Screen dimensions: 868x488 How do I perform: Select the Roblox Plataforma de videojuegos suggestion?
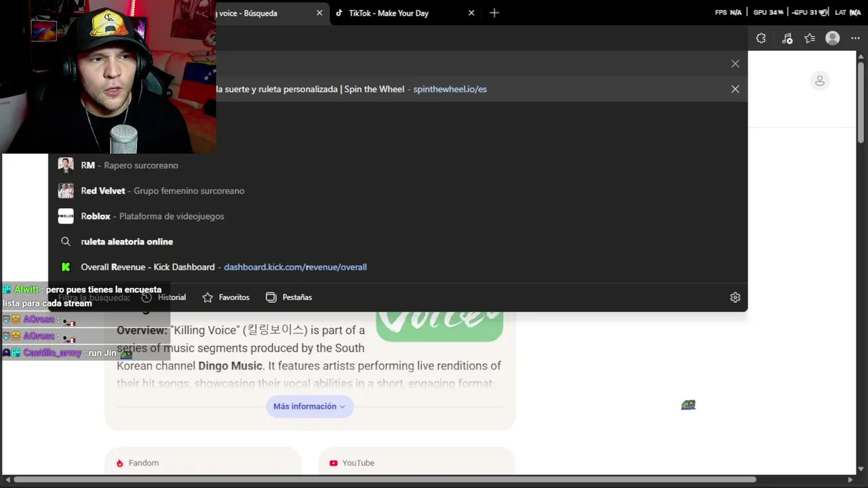coord(397,216)
